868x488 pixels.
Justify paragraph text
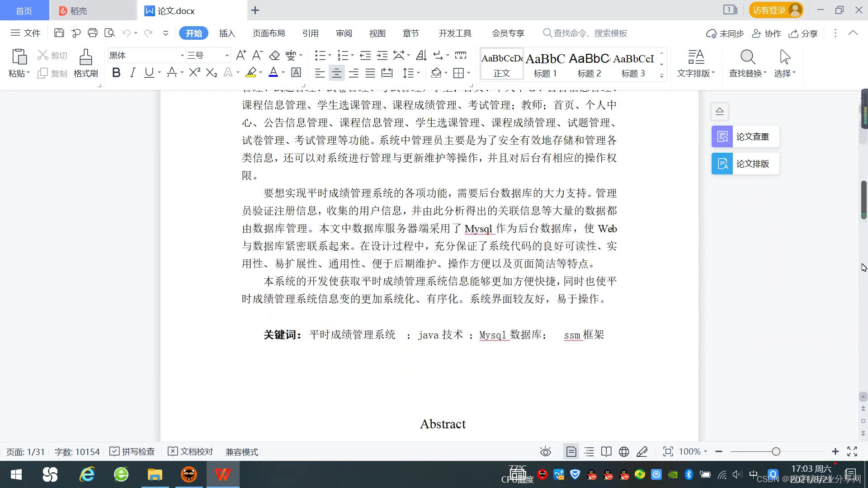pos(370,73)
